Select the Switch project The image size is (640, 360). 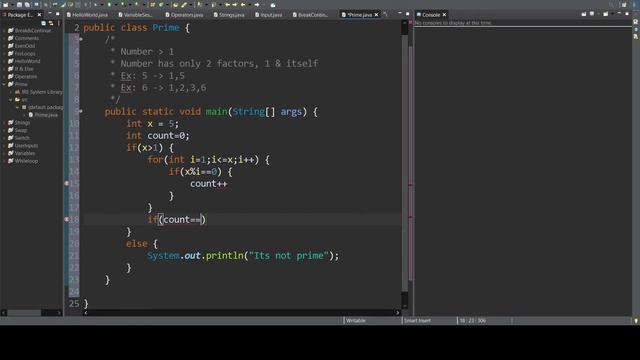22,138
